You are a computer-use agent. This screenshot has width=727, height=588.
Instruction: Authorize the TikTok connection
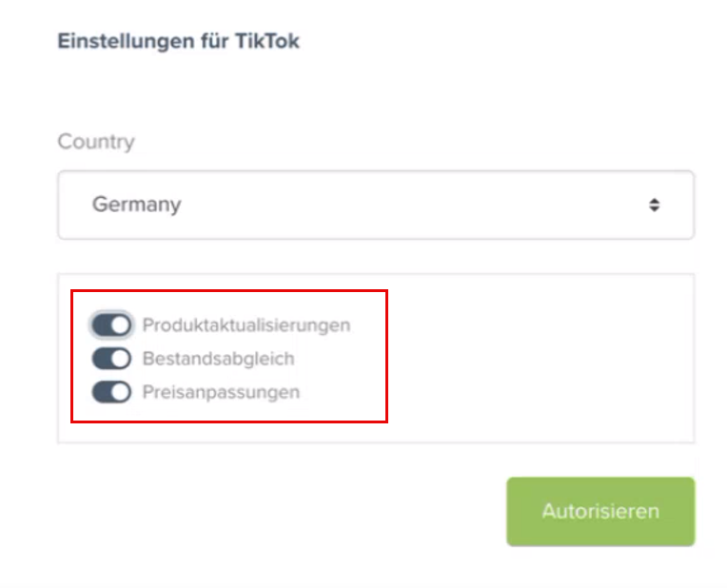tap(600, 511)
